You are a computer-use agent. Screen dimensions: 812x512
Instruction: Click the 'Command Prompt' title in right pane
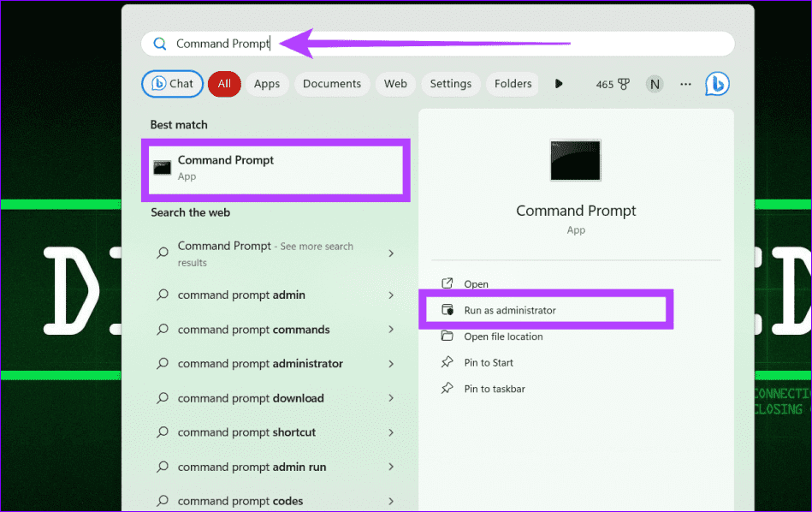[576, 211]
